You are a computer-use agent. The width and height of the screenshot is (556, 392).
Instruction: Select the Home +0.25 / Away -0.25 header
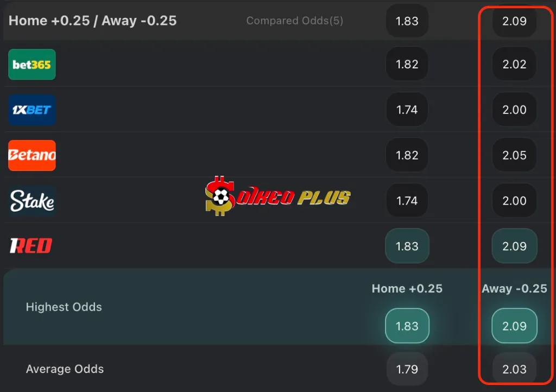pyautogui.click(x=93, y=21)
